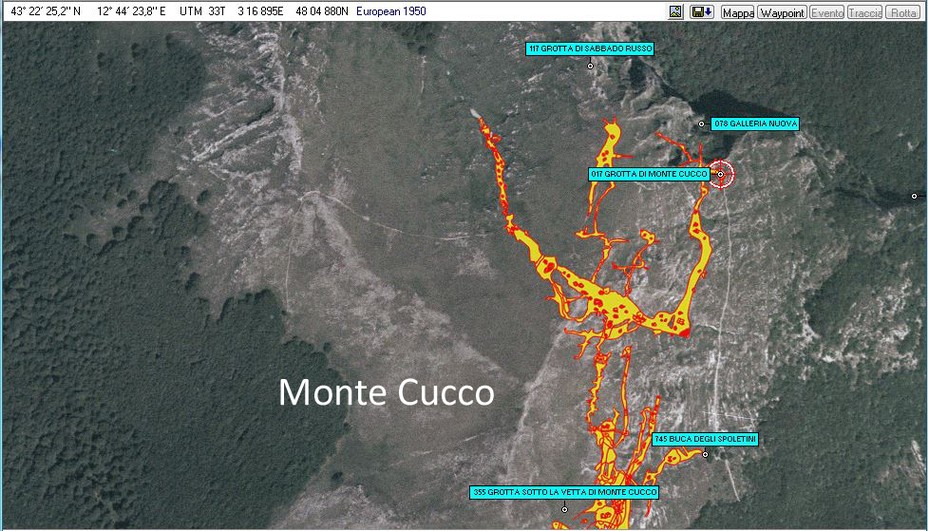The image size is (928, 531).
Task: Click the red crosshair target marker
Action: (x=721, y=174)
